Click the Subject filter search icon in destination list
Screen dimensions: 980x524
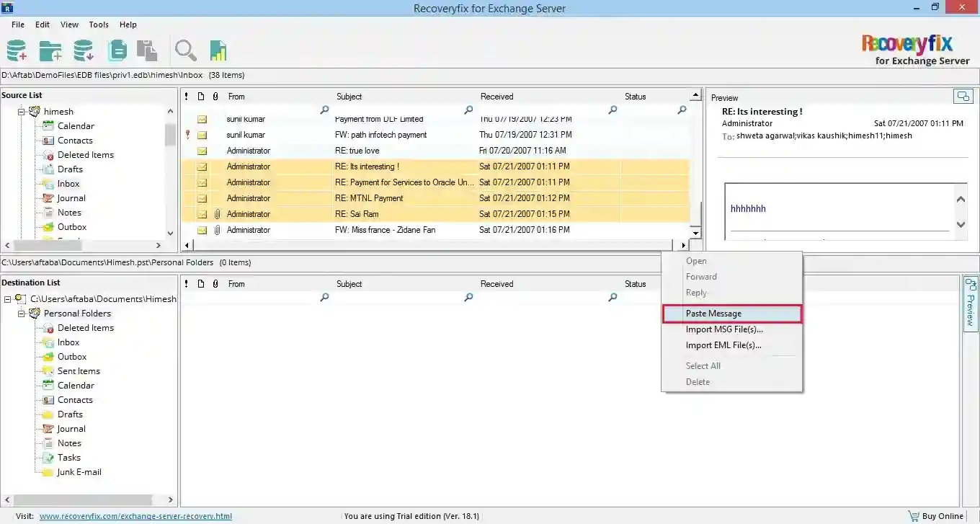coord(468,297)
